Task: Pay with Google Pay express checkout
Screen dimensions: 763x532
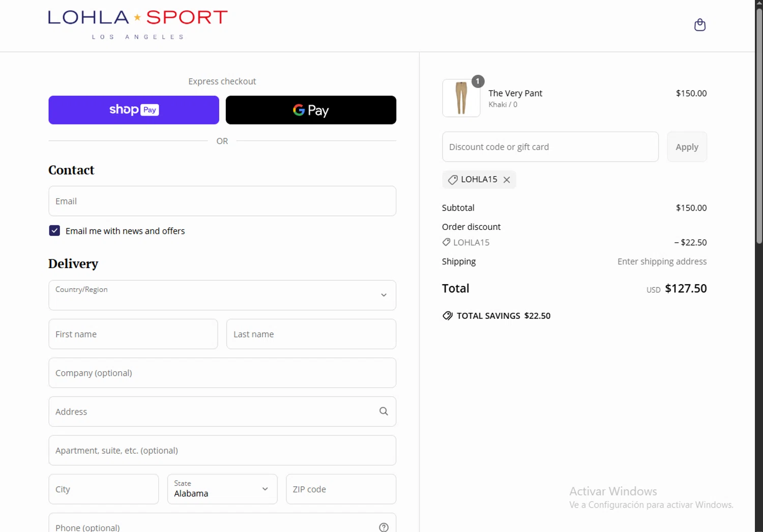Action: click(311, 110)
